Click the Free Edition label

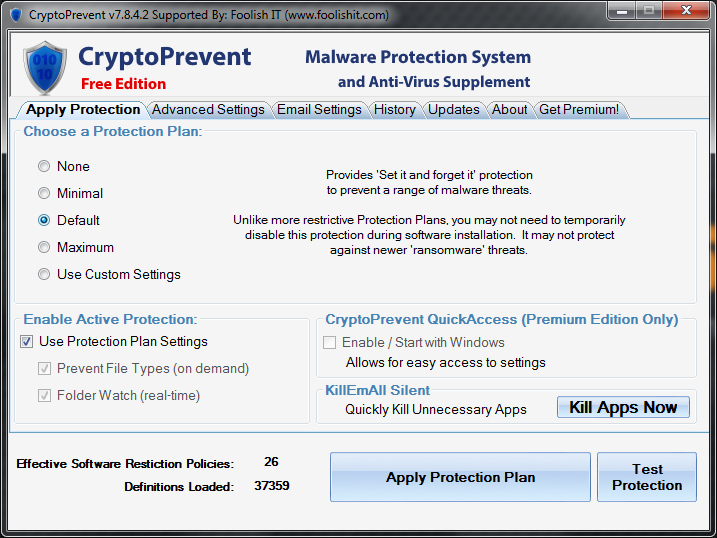pyautogui.click(x=123, y=84)
